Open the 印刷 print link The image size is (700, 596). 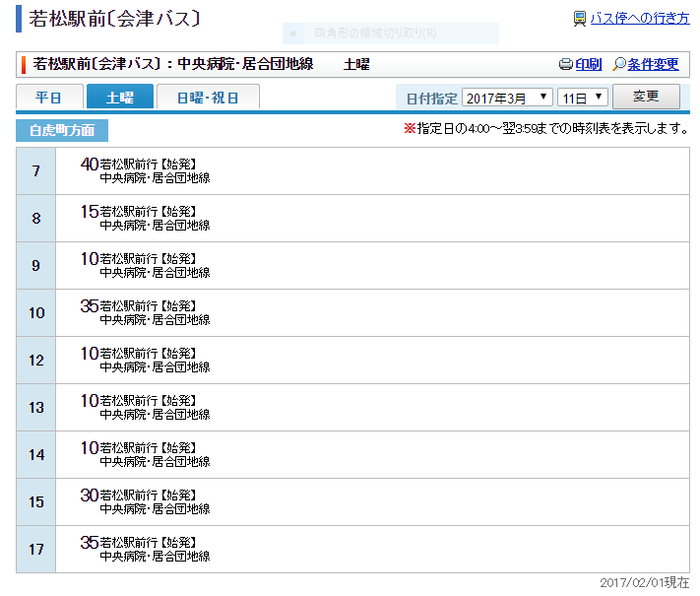pos(589,64)
